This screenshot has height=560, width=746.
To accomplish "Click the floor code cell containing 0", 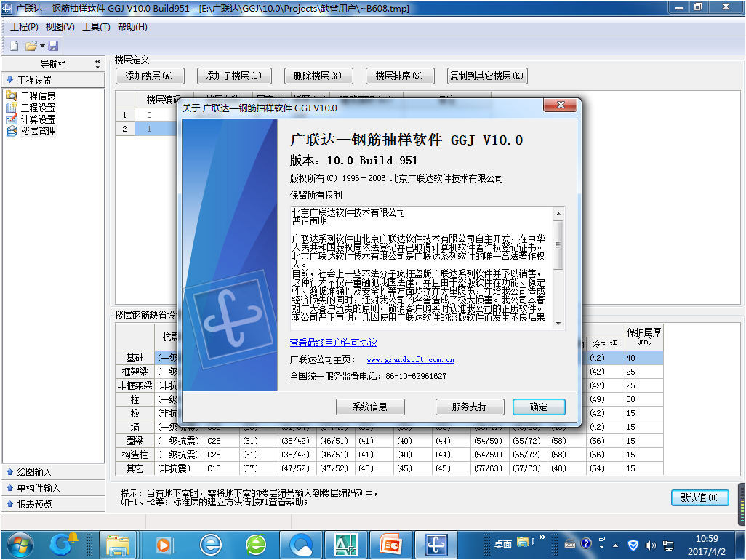I will click(x=157, y=115).
